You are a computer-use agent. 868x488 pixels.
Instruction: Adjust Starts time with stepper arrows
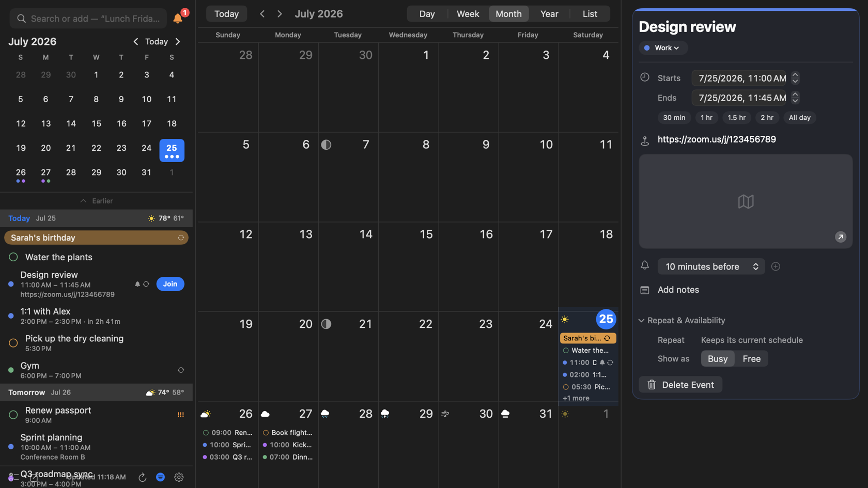(795, 78)
